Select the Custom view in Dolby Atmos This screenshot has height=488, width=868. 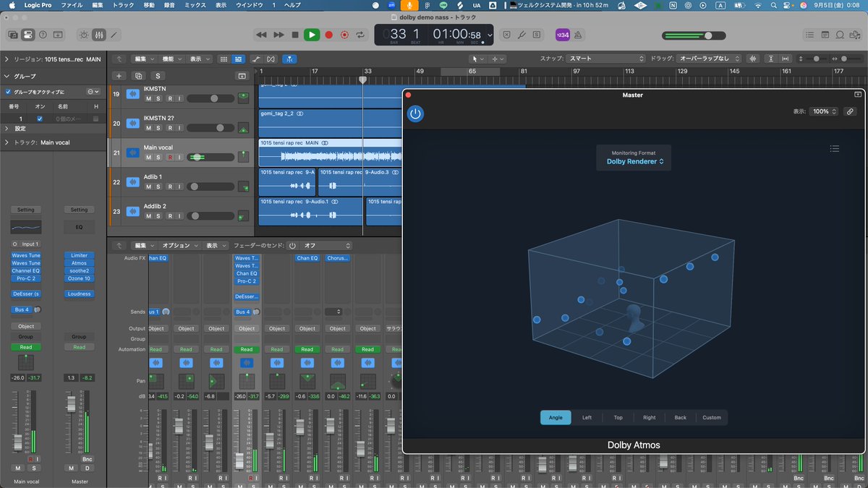tap(712, 417)
